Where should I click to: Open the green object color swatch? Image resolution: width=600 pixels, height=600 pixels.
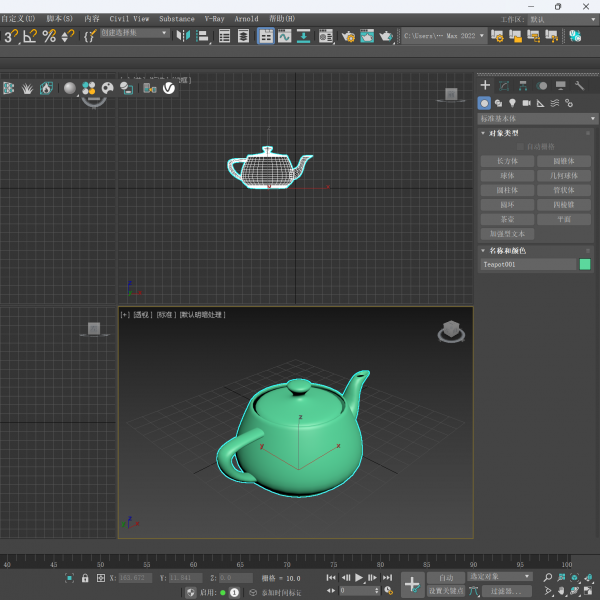[585, 264]
